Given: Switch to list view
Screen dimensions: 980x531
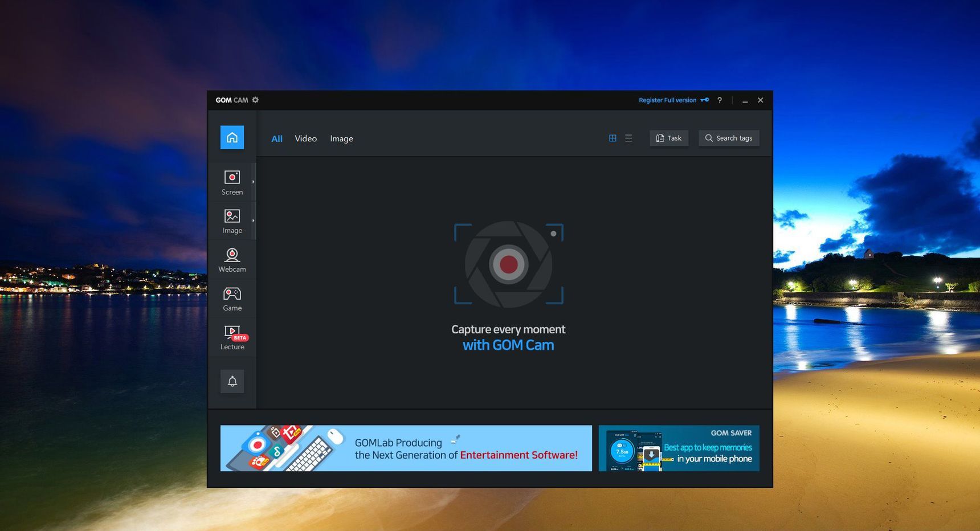Looking at the screenshot, I should [628, 138].
